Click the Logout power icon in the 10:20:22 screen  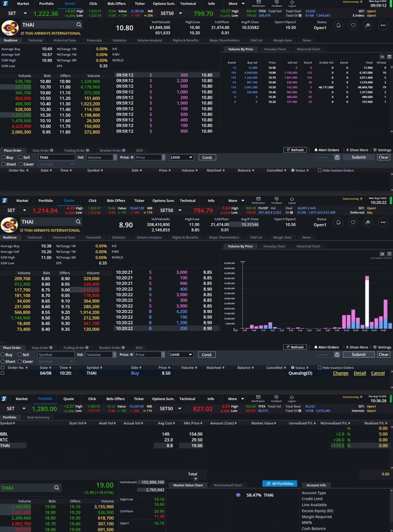coord(292,199)
